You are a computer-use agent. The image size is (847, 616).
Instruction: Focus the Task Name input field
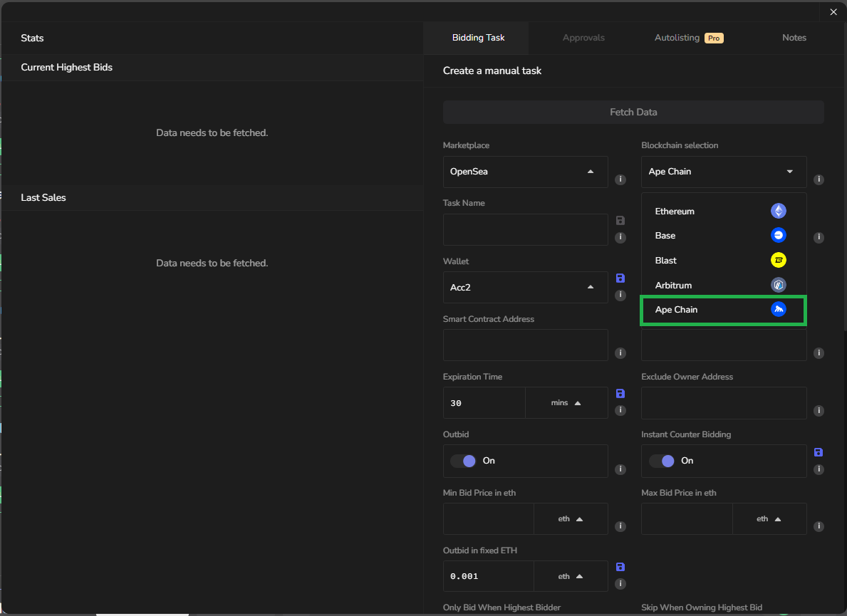pyautogui.click(x=525, y=229)
